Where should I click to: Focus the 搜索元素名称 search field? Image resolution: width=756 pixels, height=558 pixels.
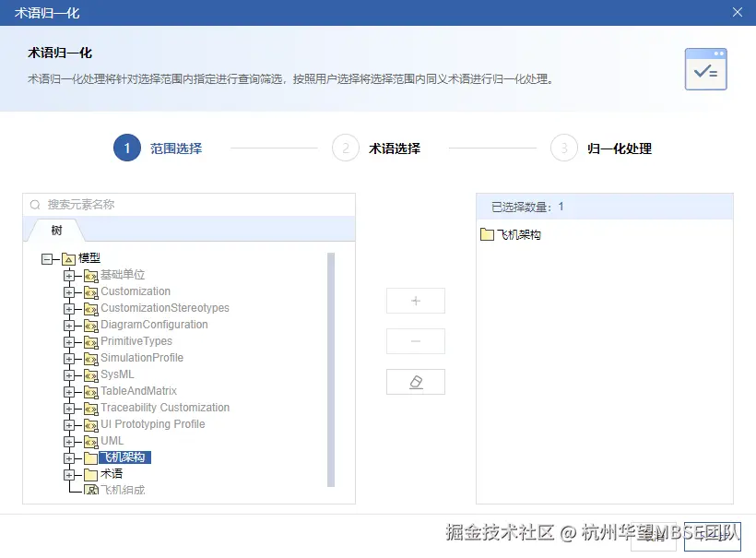[189, 205]
